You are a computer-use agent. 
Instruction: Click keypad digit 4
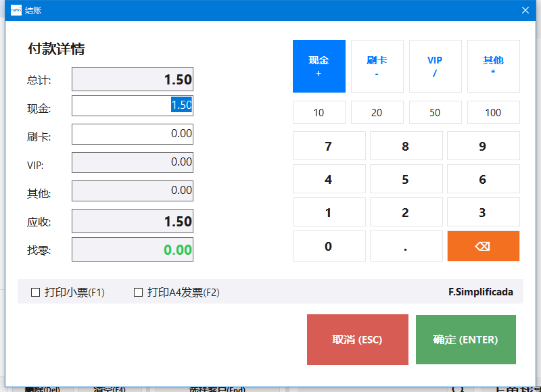tap(329, 179)
